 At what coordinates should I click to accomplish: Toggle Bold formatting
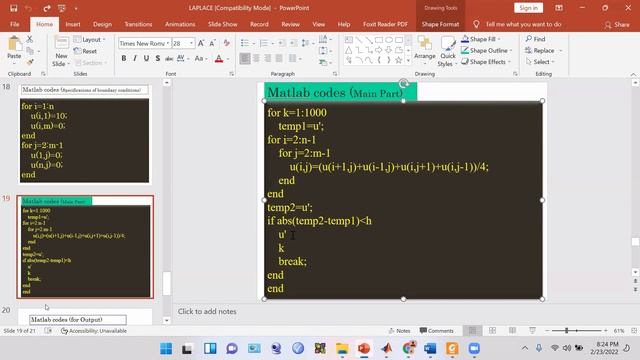[x=124, y=59]
